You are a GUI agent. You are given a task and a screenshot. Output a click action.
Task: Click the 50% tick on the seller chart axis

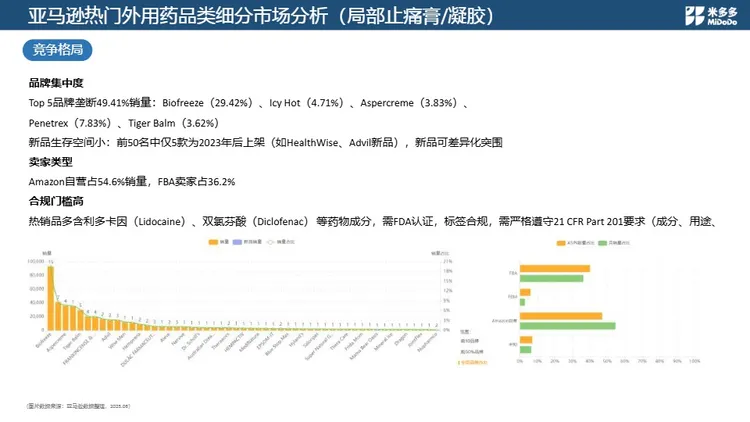tap(607, 361)
